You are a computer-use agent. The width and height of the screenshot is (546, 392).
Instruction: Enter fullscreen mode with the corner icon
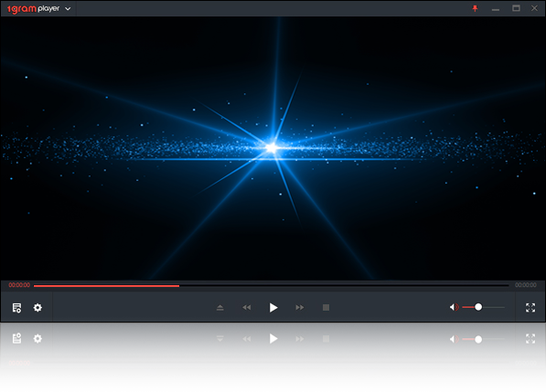click(530, 308)
